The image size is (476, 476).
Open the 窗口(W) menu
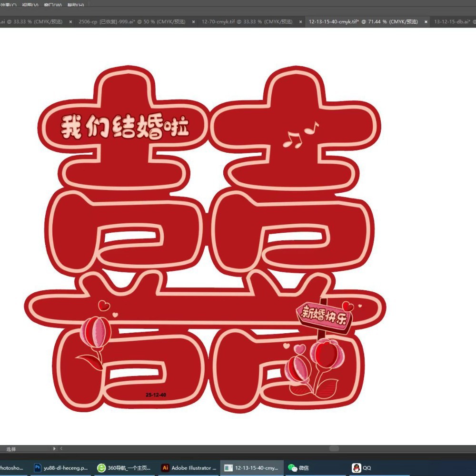click(53, 5)
